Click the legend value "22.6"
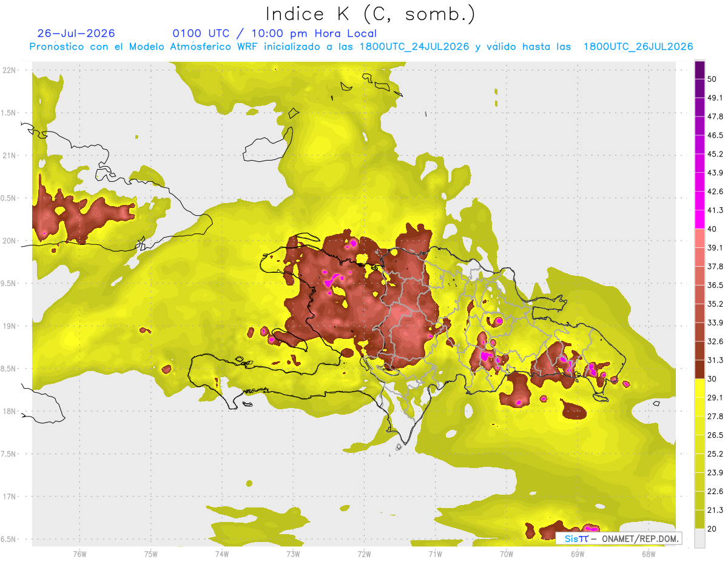The width and height of the screenshot is (728, 562). point(715,492)
